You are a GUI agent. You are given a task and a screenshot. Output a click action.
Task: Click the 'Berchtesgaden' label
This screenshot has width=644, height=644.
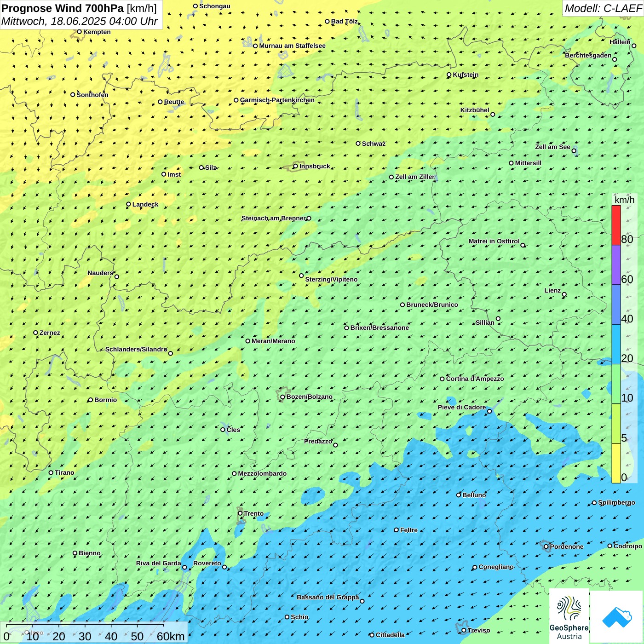coord(588,55)
